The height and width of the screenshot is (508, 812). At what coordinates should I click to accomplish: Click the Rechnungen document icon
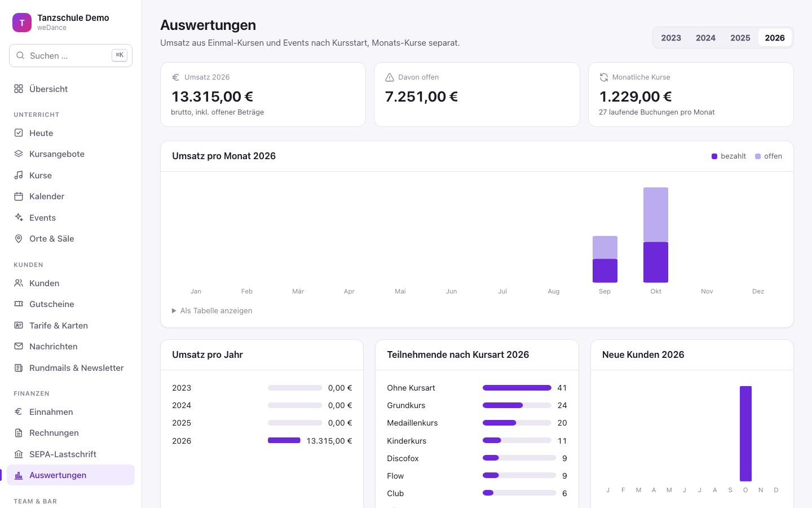tap(19, 432)
